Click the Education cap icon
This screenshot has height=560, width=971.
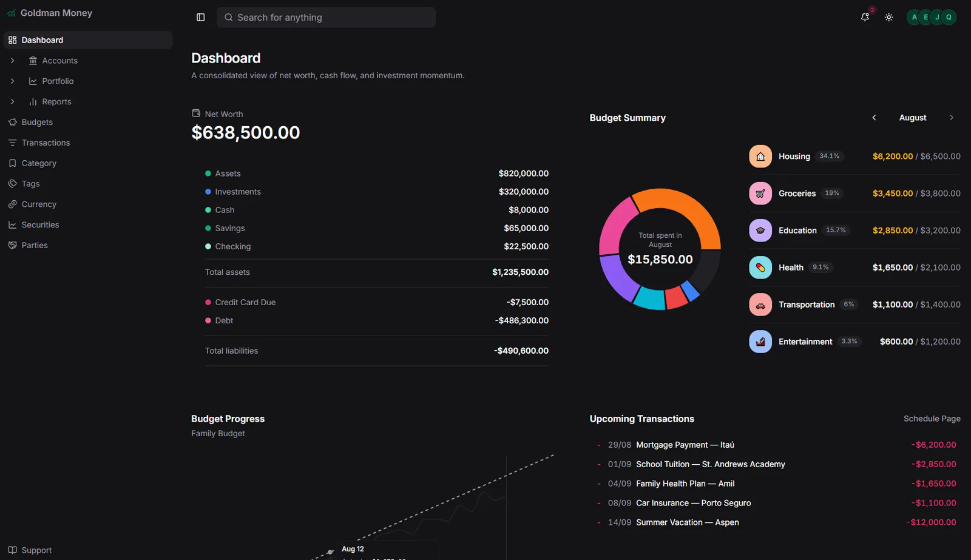(760, 231)
